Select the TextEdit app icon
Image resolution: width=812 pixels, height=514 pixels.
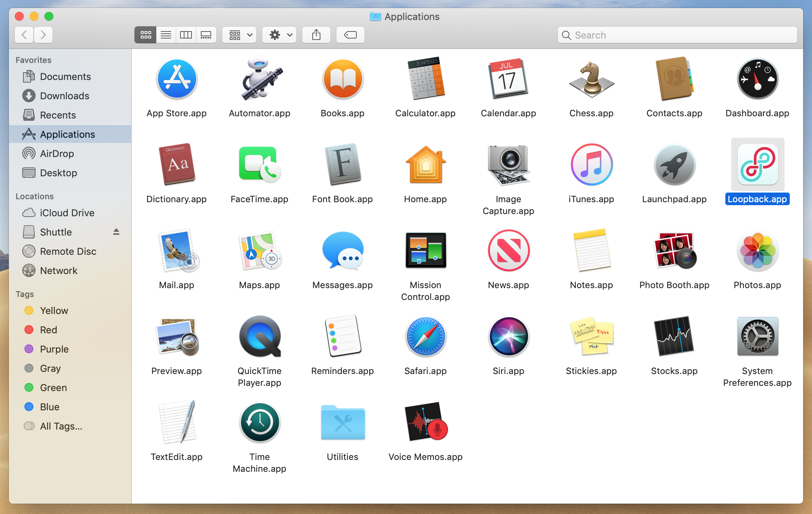[177, 423]
